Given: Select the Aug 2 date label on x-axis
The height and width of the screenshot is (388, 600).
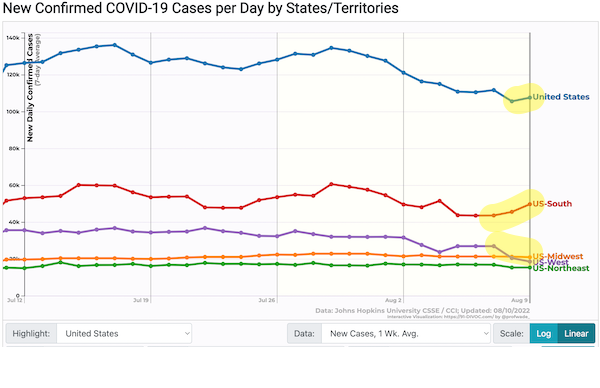Looking at the screenshot, I should point(393,300).
